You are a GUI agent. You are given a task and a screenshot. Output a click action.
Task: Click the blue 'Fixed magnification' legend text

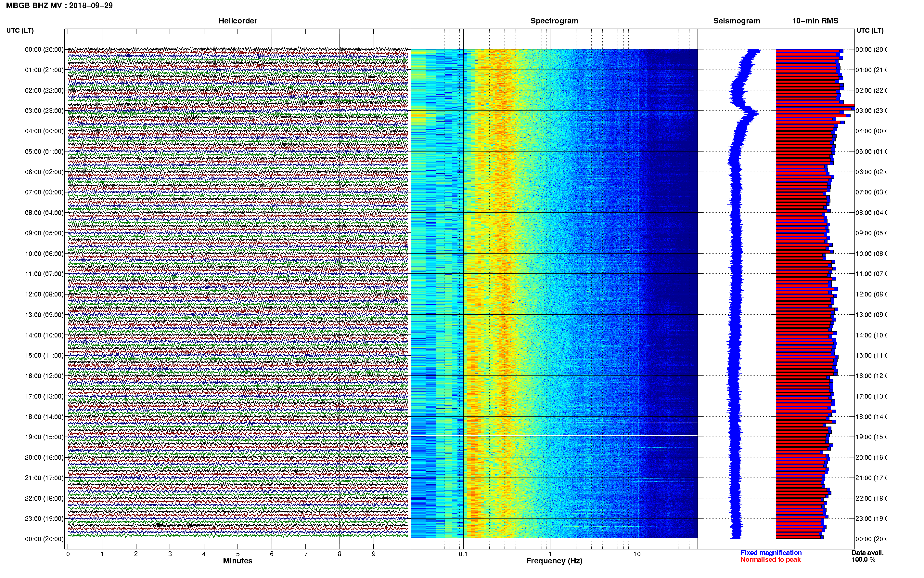771,553
